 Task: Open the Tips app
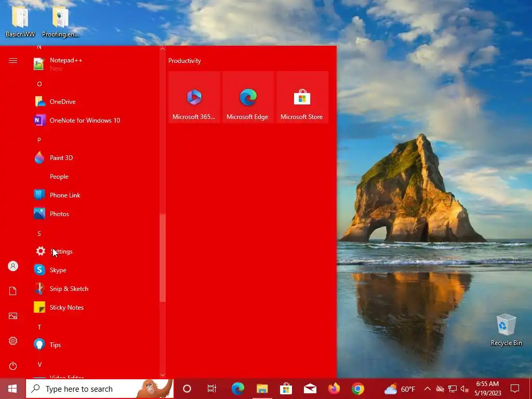(x=95, y=345)
